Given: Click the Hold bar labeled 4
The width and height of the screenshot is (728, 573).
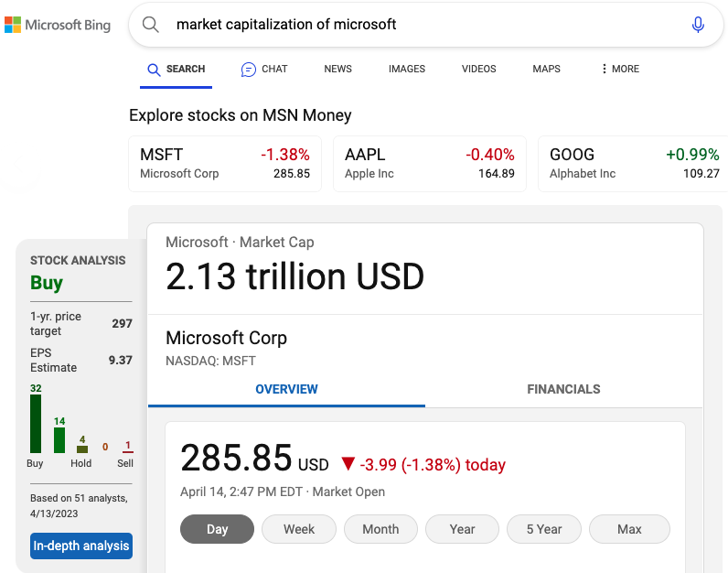Looking at the screenshot, I should 82,449.
